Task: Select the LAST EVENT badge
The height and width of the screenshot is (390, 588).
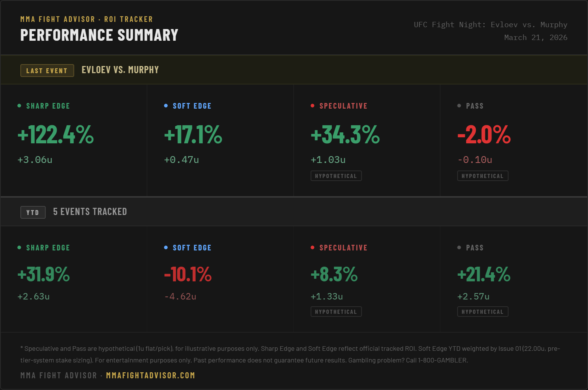Action: (47, 71)
